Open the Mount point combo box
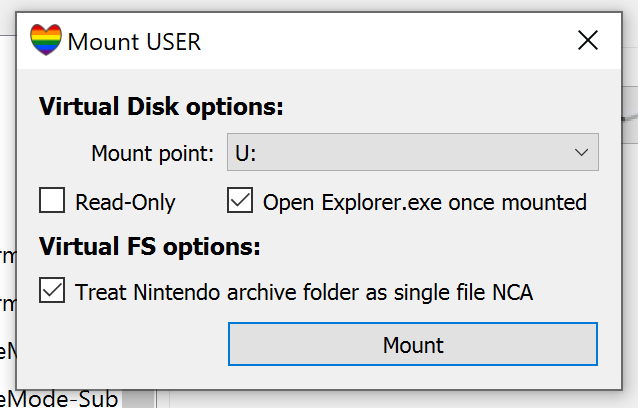 coord(412,153)
